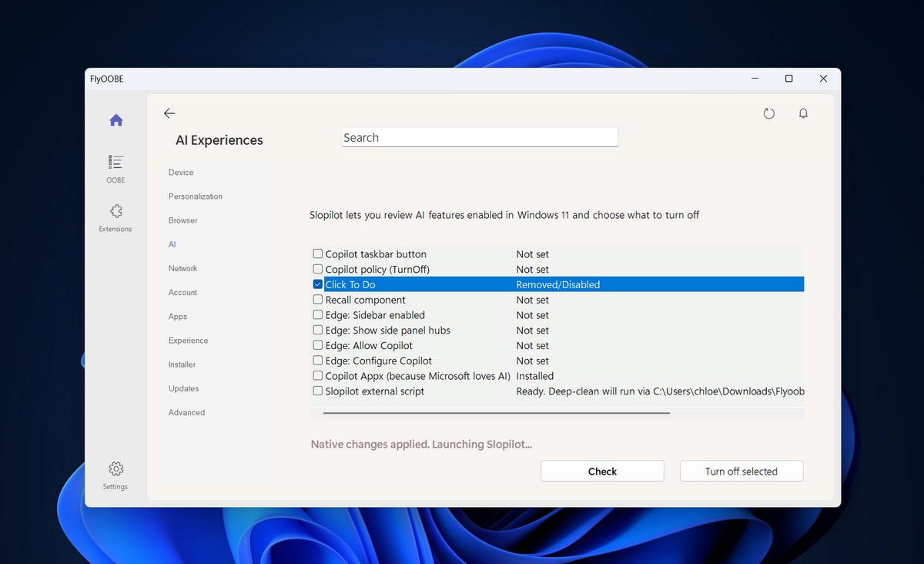Check Edge: Allow Copilot
924x564 pixels.
pos(317,345)
